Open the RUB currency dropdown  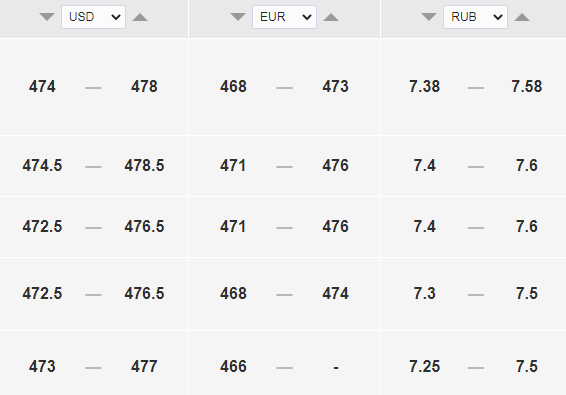[x=475, y=17]
